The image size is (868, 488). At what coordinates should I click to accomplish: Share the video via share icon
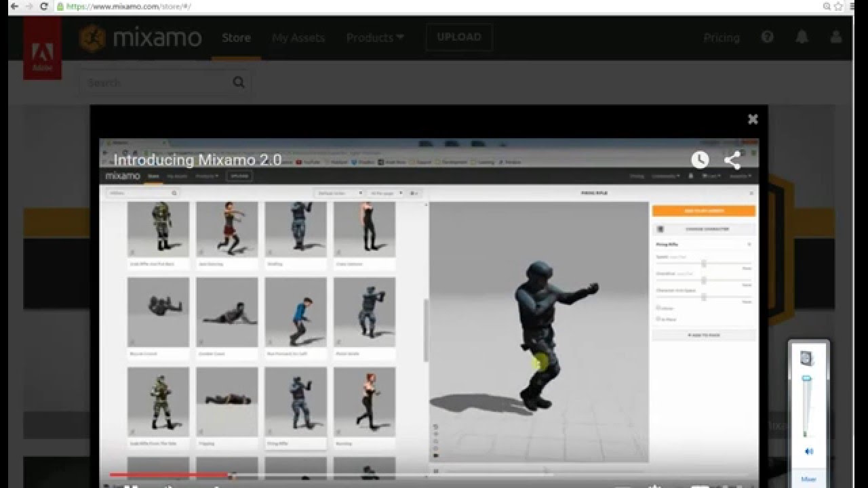(x=732, y=160)
